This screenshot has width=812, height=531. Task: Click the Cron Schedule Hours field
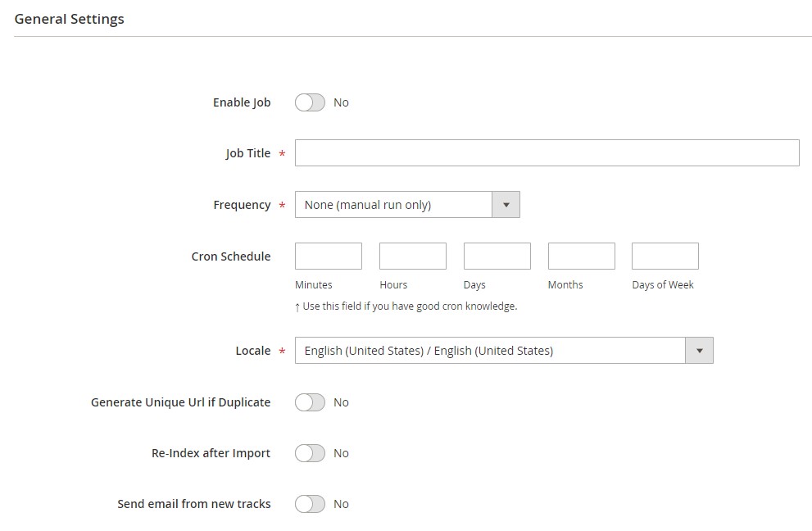pos(413,256)
